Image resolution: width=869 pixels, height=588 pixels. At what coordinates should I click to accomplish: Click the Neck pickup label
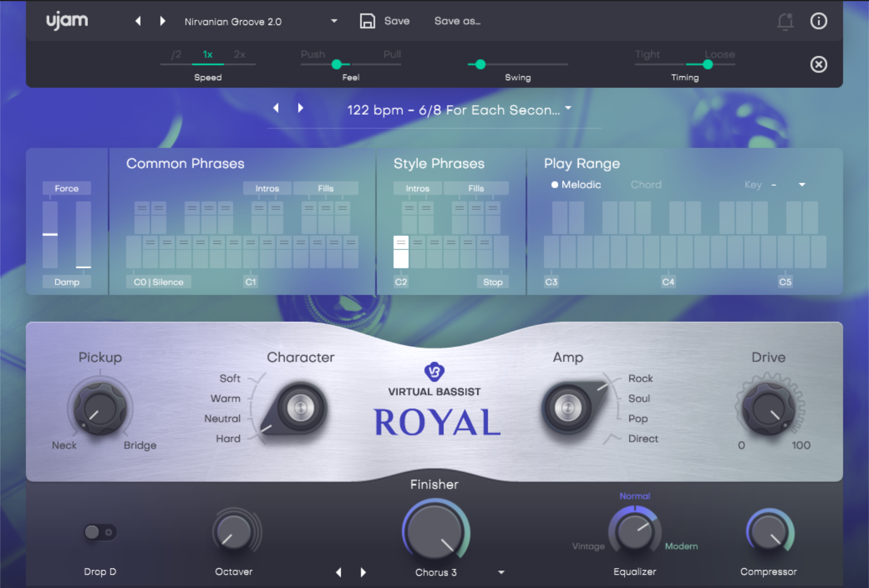coord(64,445)
